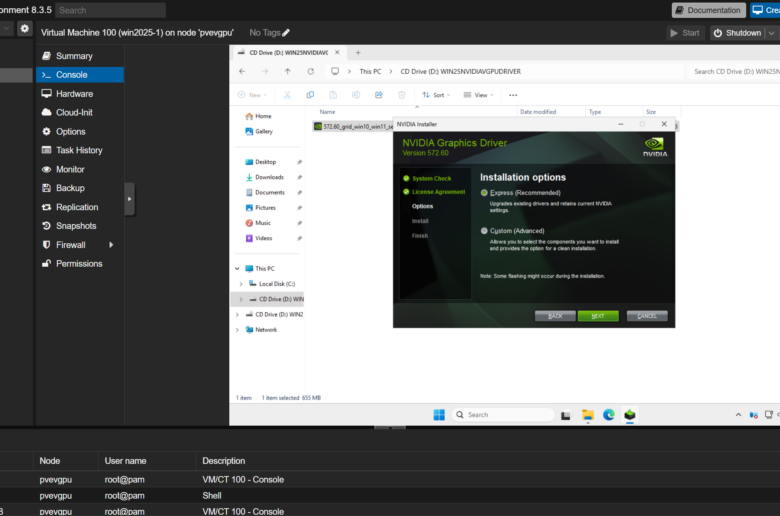This screenshot has height=516, width=780.
Task: Open Microsoft Edge from taskbar
Action: pyautogui.click(x=609, y=414)
